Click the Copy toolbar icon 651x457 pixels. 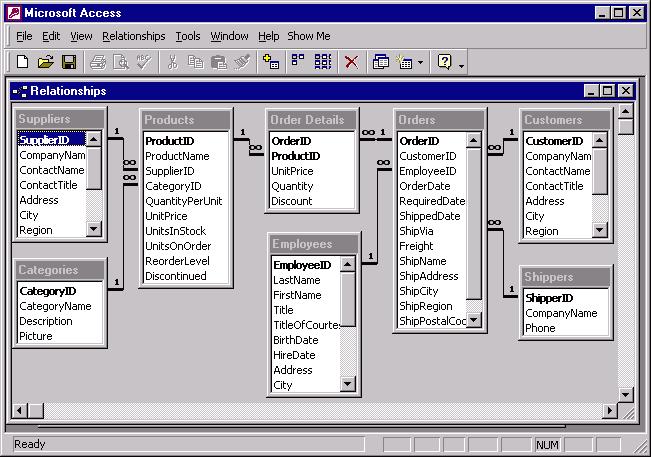click(x=195, y=62)
